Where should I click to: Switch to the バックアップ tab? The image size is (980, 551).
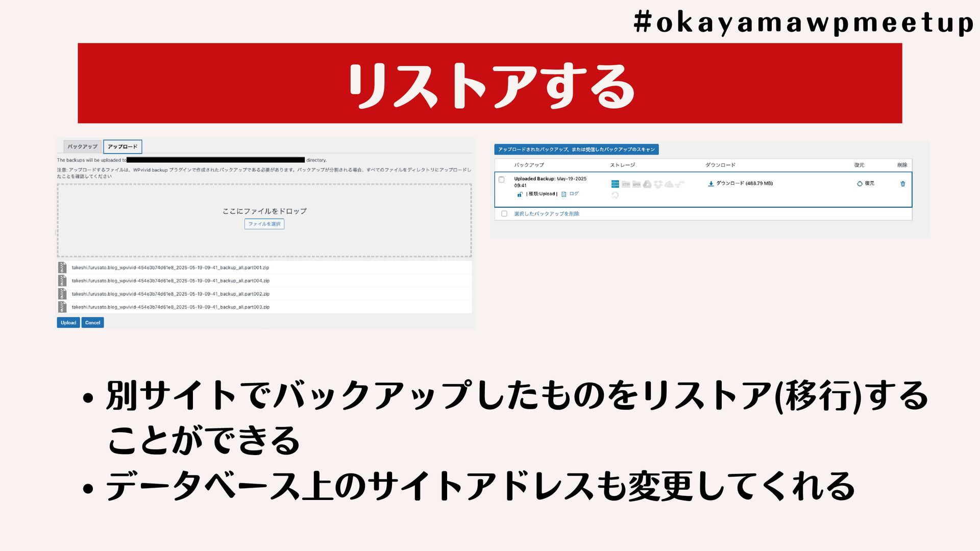click(x=83, y=146)
